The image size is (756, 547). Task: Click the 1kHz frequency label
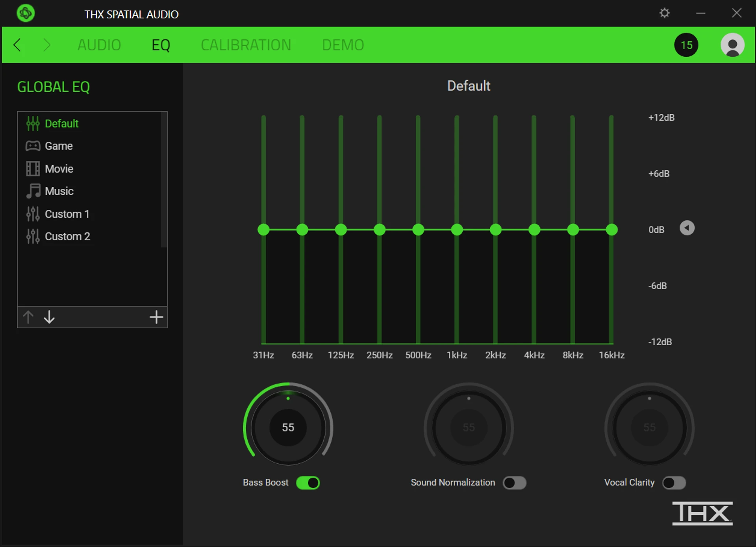point(457,355)
